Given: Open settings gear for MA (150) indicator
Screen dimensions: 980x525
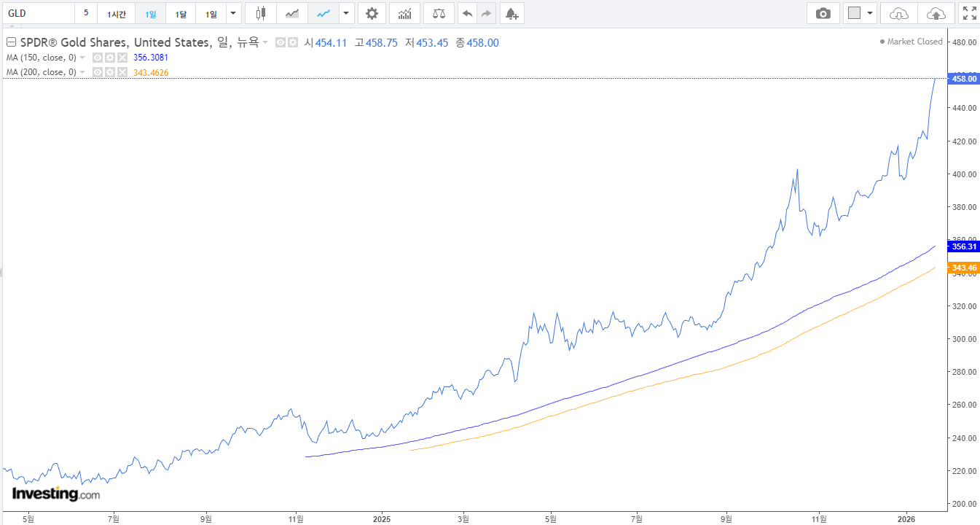Looking at the screenshot, I should [109, 58].
